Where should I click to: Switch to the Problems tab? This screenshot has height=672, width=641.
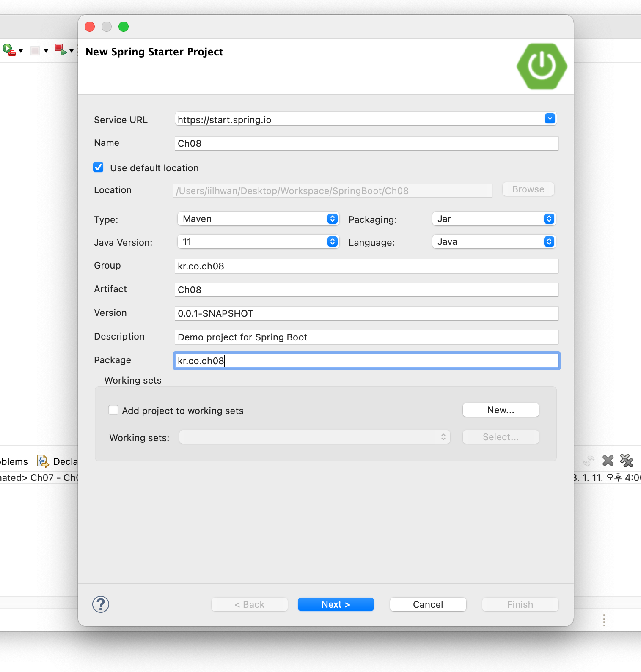[x=14, y=461]
